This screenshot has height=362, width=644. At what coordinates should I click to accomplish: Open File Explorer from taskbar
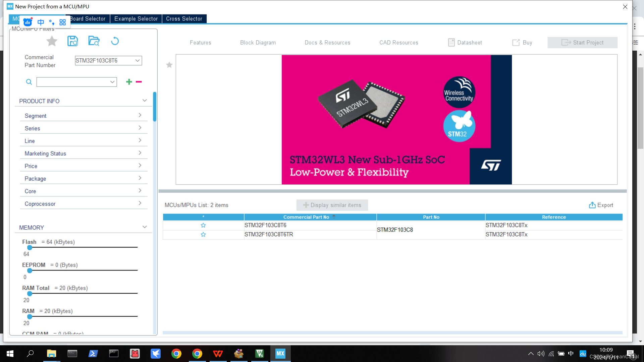pyautogui.click(x=51, y=354)
